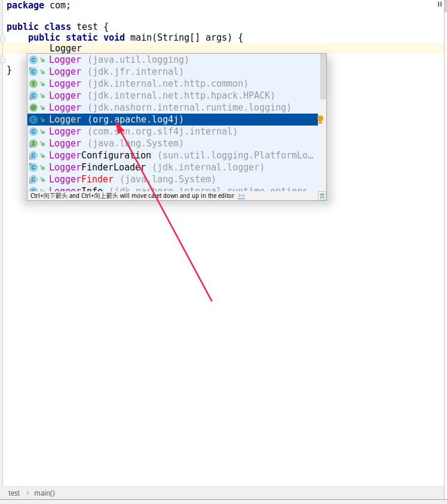447x504 pixels.
Task: Choose Logger (jdk.internal.net.http.hpack.HPACK) suggestion
Action: coord(173,96)
